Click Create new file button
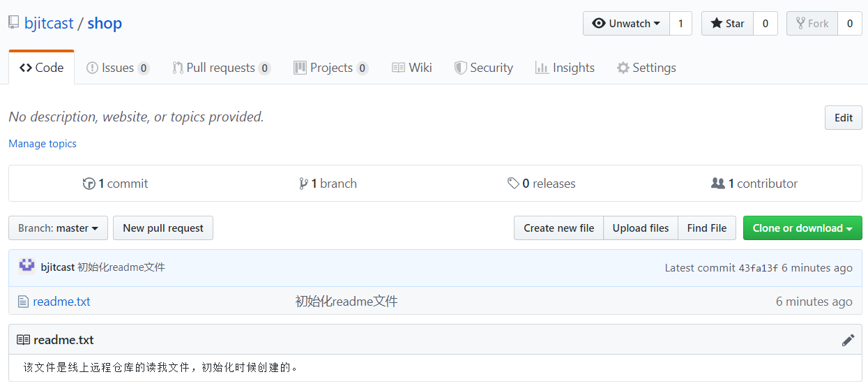The image size is (868, 386). coord(559,228)
